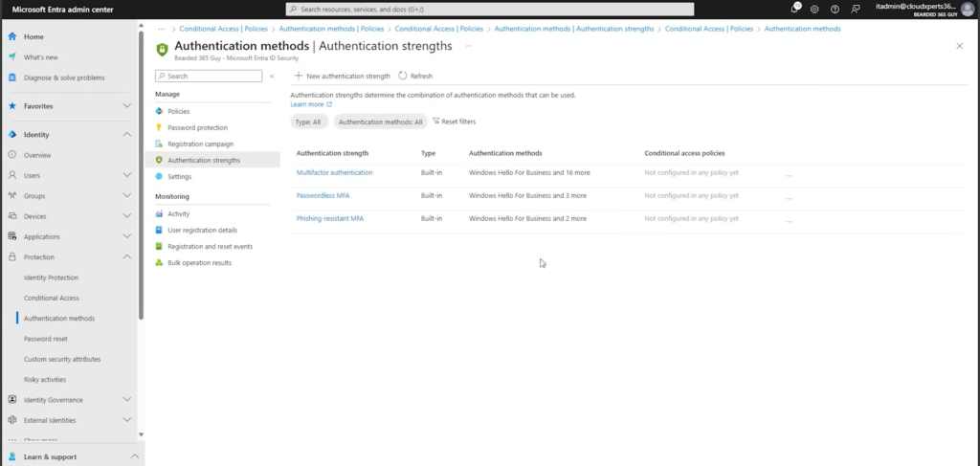Viewport: 980px width, 466px height.
Task: Open the settings gear icon
Action: click(x=814, y=10)
